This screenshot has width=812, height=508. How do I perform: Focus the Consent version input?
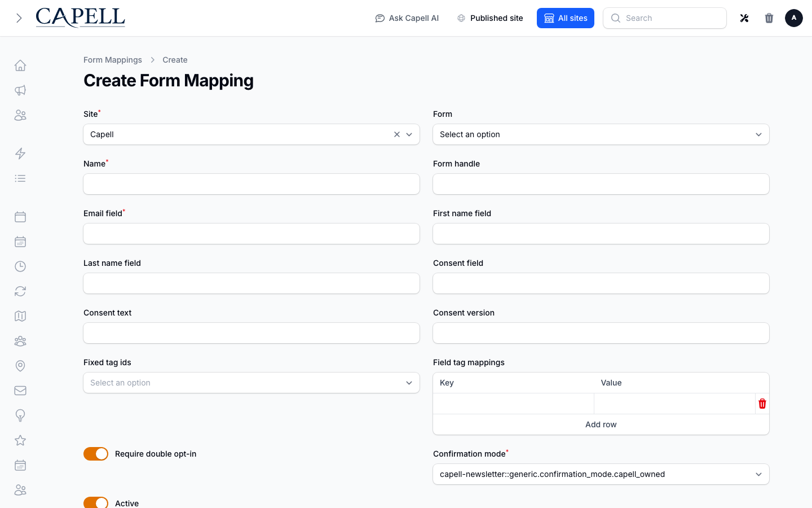click(601, 333)
